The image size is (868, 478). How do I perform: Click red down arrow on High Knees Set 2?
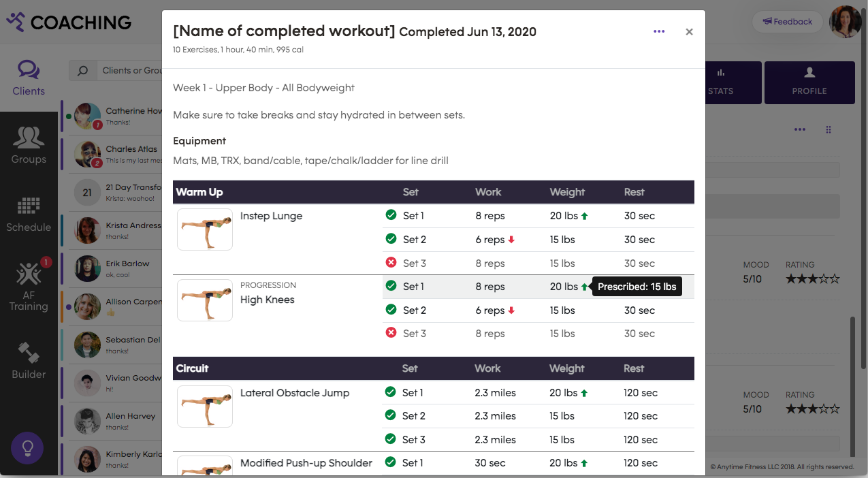point(511,310)
